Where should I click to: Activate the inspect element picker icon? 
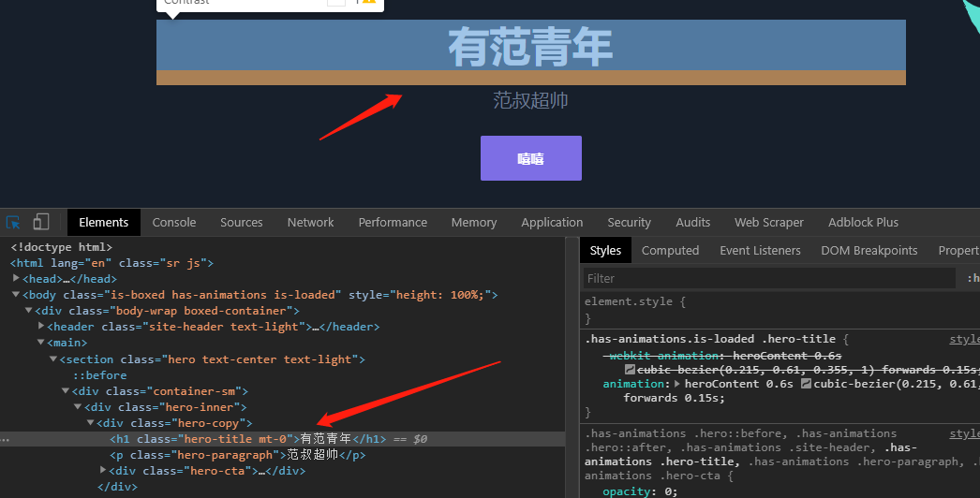13,223
